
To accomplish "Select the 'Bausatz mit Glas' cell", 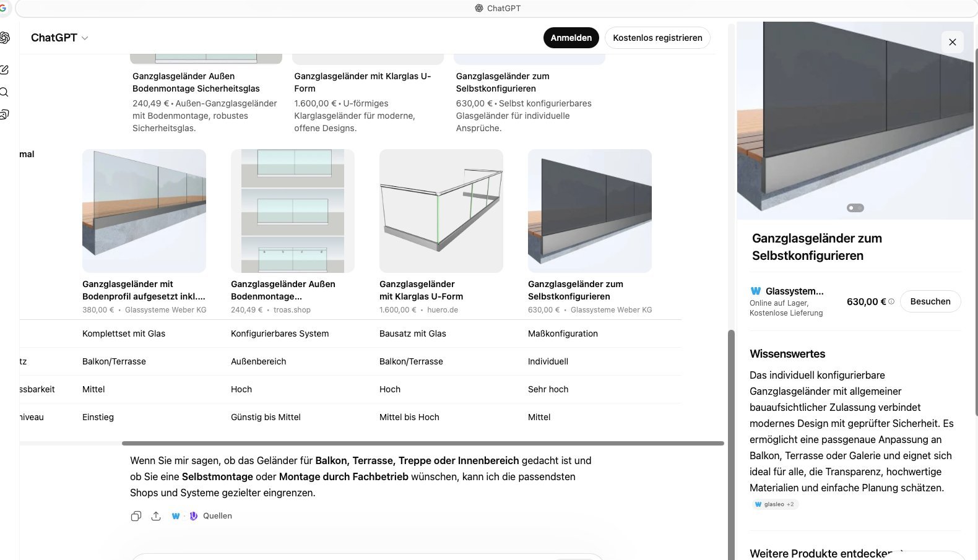I will (413, 334).
